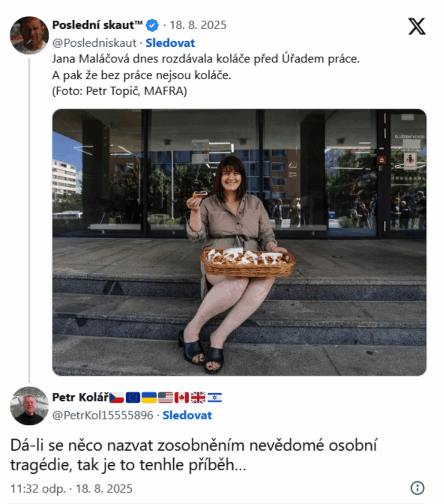Click Poslední skaut profile avatar
Viewport: 444px width, 504px height.
[x=29, y=35]
